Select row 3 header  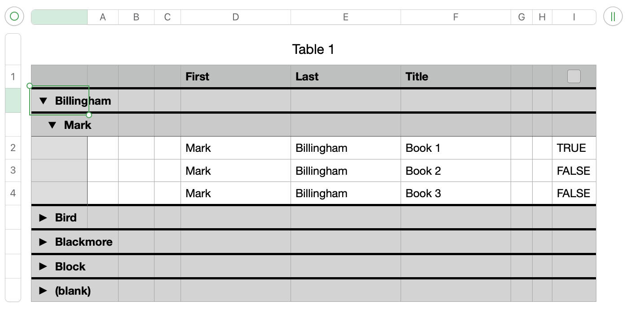(13, 171)
